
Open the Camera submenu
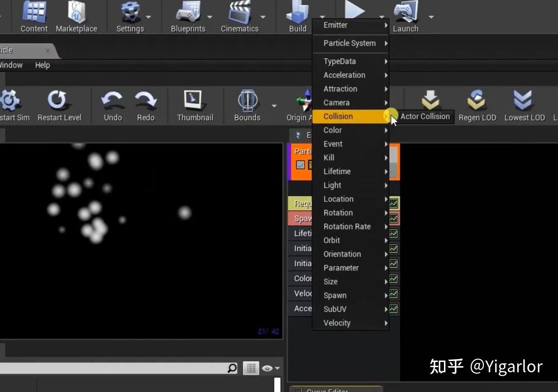click(351, 102)
